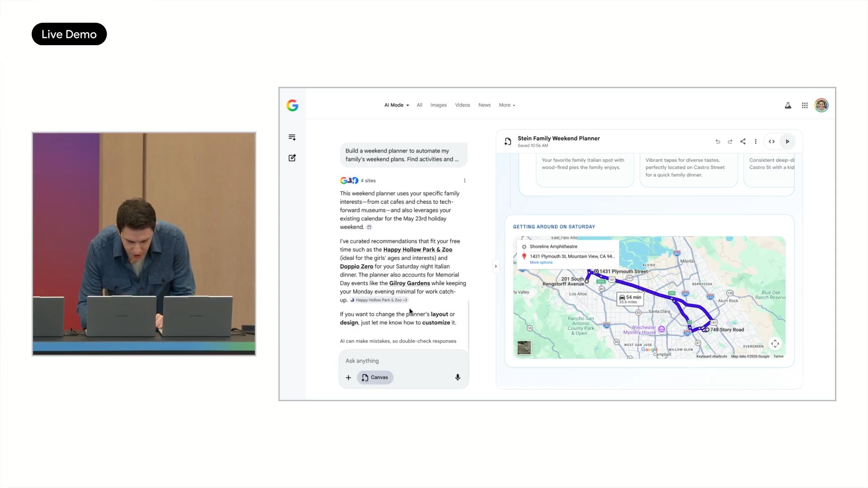Switch to the News tab
This screenshot has height=488, width=868.
click(x=485, y=105)
